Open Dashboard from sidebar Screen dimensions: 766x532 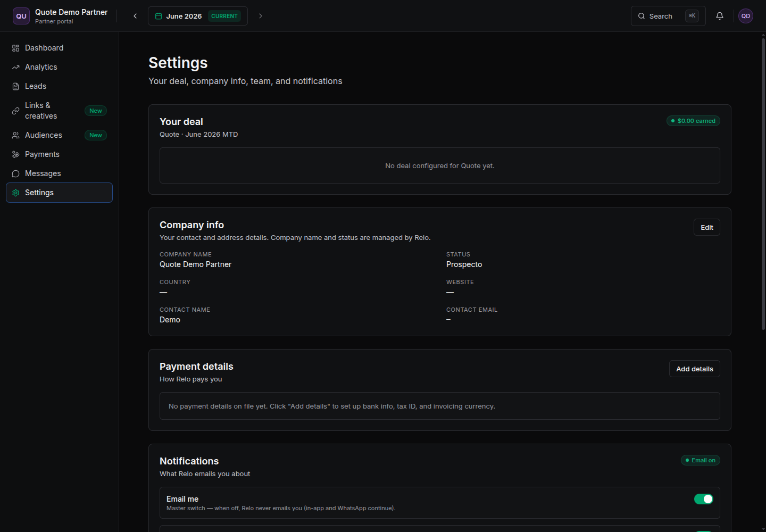click(x=59, y=48)
